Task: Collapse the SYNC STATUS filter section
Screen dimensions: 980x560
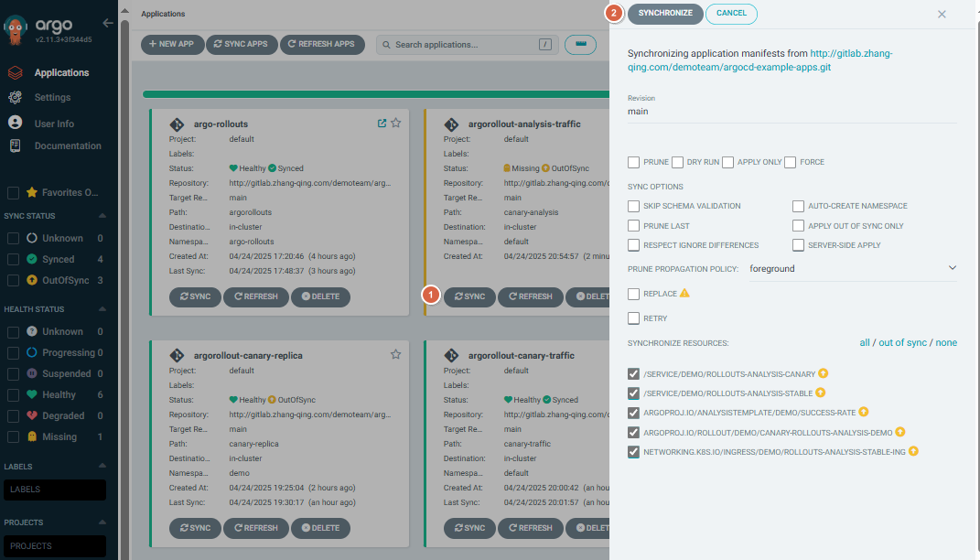Action: pos(102,216)
